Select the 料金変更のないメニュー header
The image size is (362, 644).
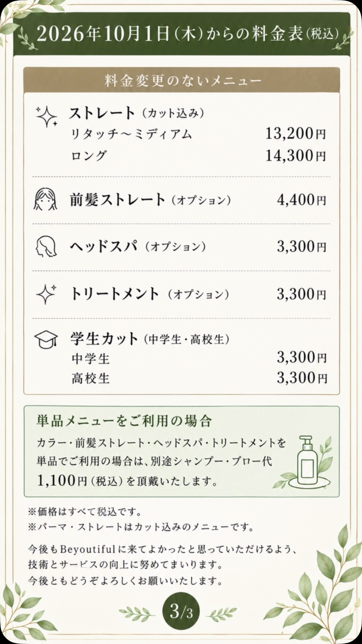(182, 80)
